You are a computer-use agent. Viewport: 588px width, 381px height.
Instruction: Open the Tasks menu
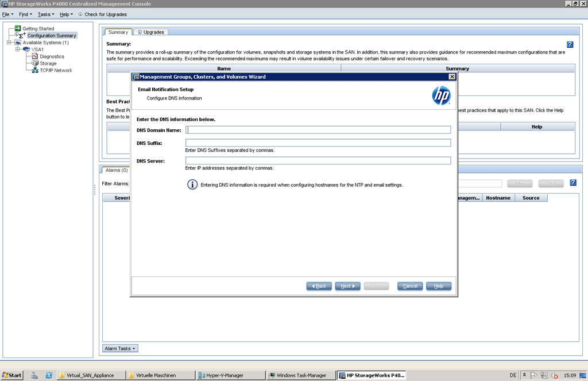tap(46, 14)
